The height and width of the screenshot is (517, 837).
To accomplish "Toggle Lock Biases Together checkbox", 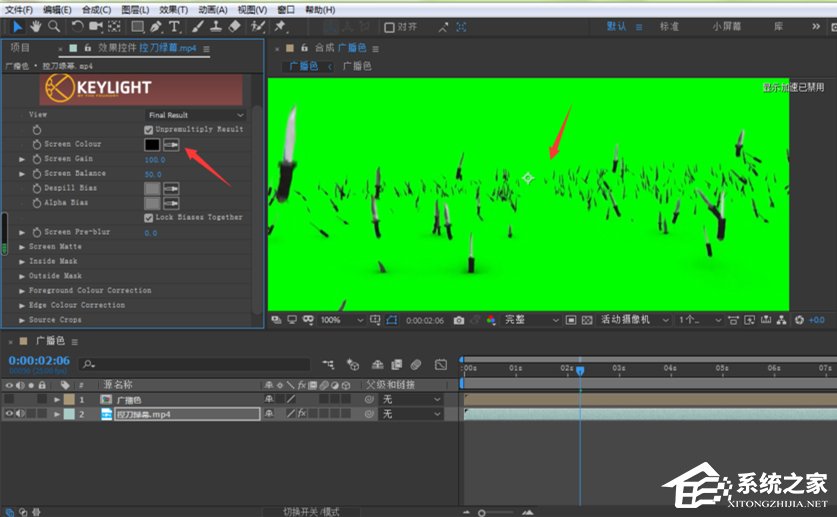I will 149,217.
